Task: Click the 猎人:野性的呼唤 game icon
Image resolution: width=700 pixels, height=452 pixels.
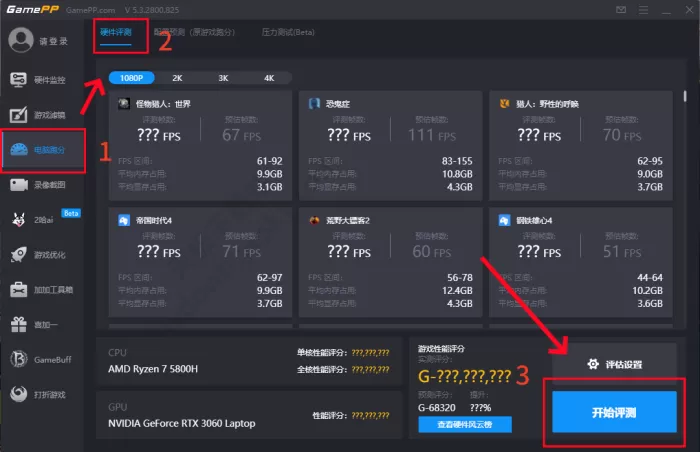Action: coord(504,104)
